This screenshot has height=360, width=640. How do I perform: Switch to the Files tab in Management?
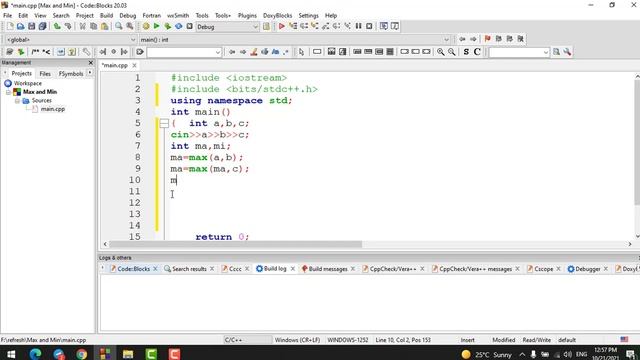click(45, 74)
